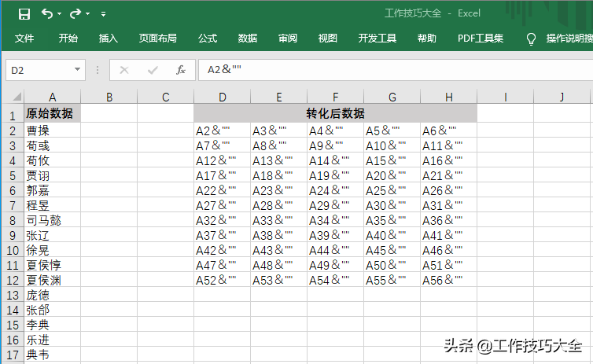Select row 1 header

click(13, 114)
